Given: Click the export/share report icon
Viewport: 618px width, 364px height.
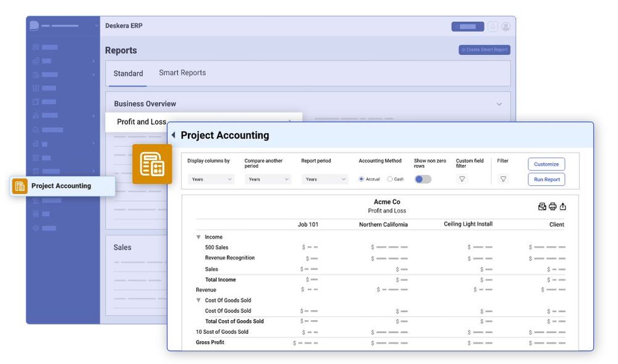Looking at the screenshot, I should point(562,206).
